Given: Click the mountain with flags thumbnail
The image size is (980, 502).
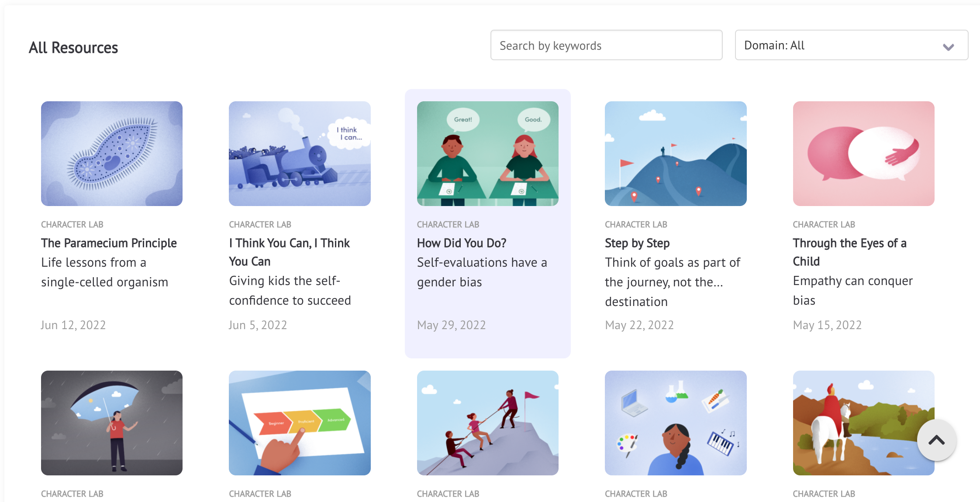Looking at the screenshot, I should [x=675, y=154].
